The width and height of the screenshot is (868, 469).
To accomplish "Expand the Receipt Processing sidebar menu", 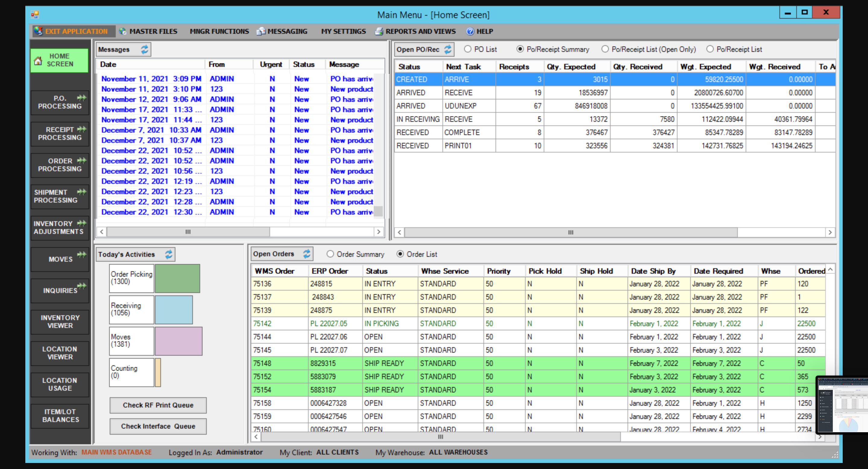I will [60, 134].
